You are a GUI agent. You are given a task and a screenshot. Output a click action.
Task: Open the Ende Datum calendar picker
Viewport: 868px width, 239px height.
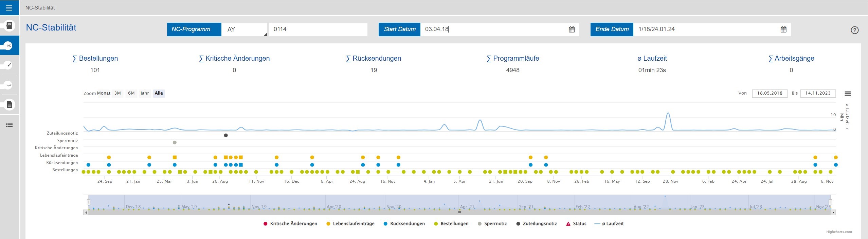pyautogui.click(x=783, y=29)
